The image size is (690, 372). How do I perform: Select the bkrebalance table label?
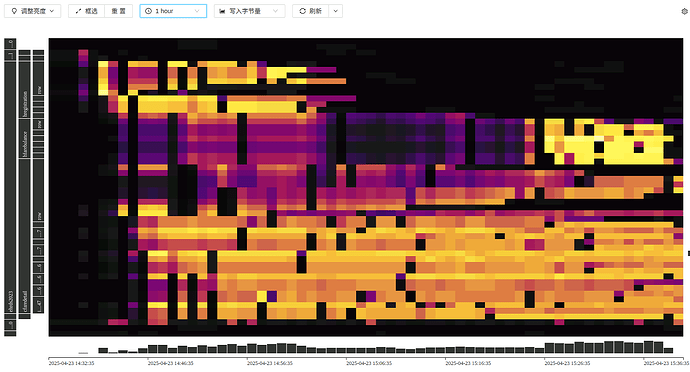click(25, 144)
